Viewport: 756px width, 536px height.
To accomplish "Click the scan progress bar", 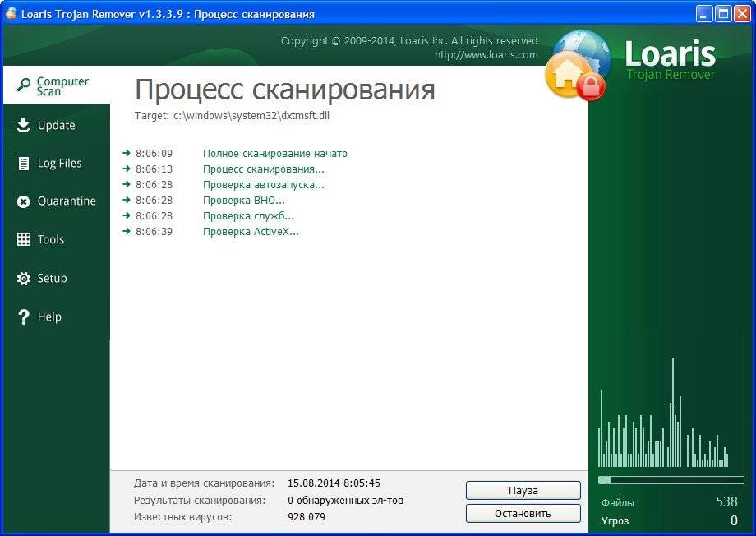I will [x=671, y=480].
